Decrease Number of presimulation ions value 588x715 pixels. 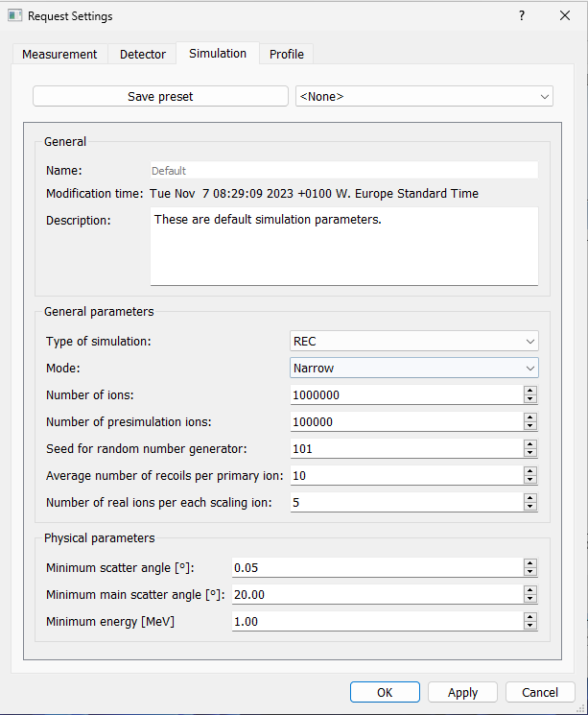[x=530, y=426]
